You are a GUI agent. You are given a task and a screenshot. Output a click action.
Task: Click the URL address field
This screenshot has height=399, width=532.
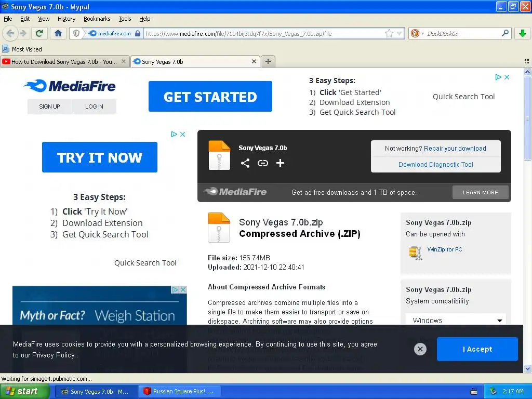point(264,34)
